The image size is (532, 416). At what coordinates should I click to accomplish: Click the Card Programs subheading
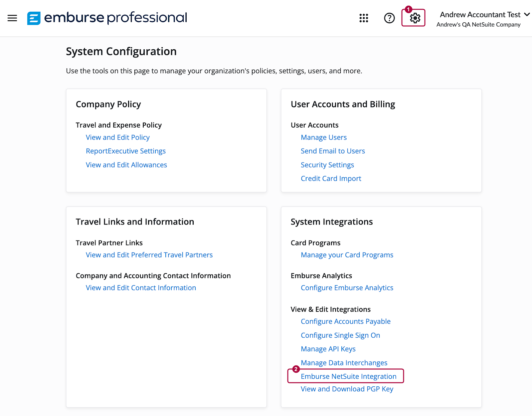315,243
